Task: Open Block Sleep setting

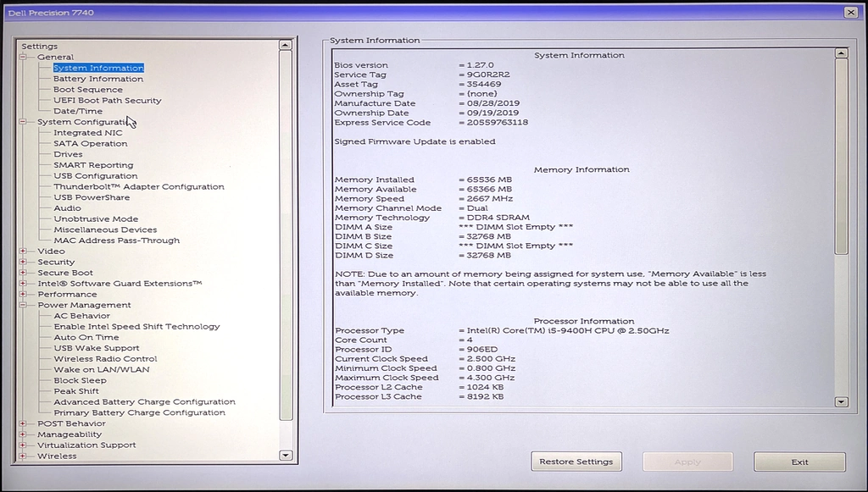Action: (x=80, y=380)
